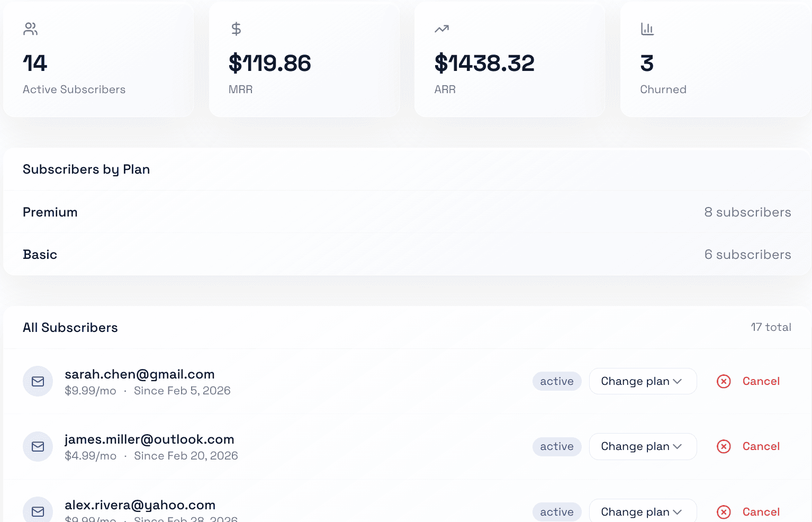Cancel sarah.chen@gmail.com subscription
This screenshot has height=522, width=812.
pos(749,381)
